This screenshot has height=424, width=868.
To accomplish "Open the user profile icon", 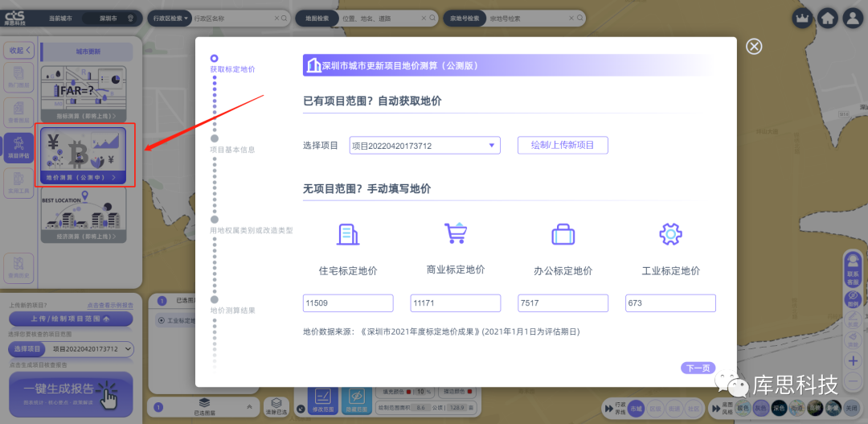I will coord(853,19).
